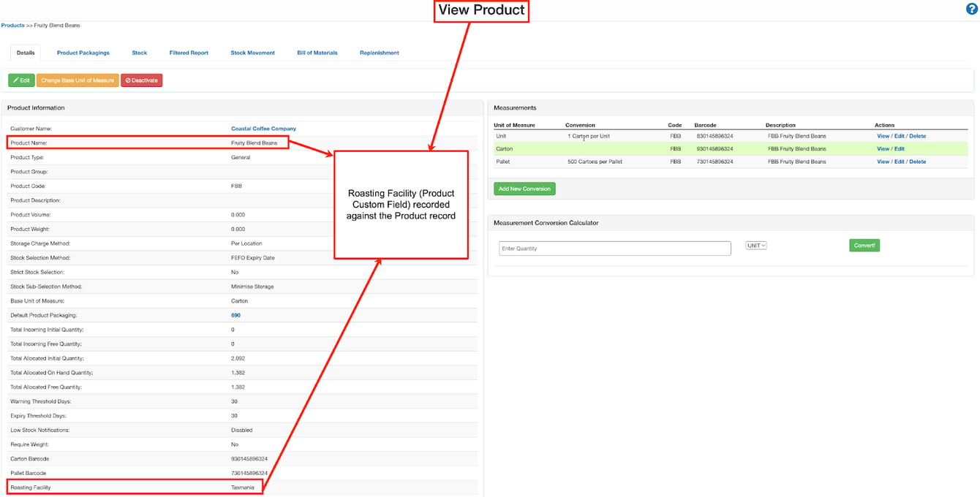Click the green Edit button
Image resolution: width=980 pixels, height=497 pixels.
coord(21,80)
